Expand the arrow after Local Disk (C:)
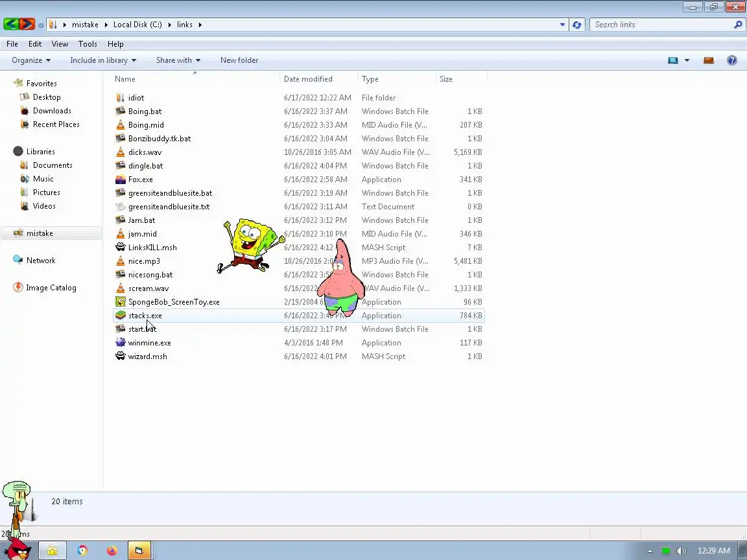Image resolution: width=747 pixels, height=560 pixels. [170, 25]
